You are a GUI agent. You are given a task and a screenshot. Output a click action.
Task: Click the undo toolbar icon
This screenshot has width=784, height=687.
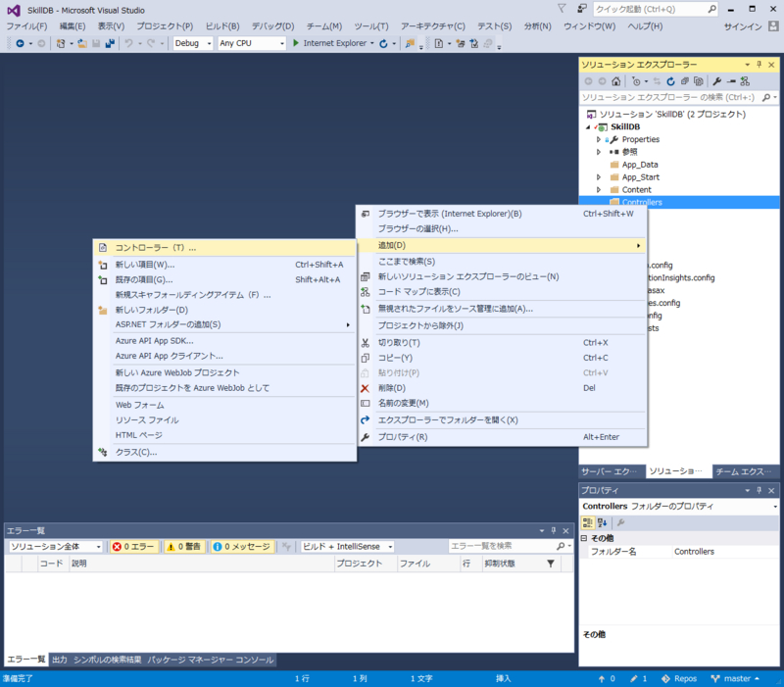click(x=128, y=43)
